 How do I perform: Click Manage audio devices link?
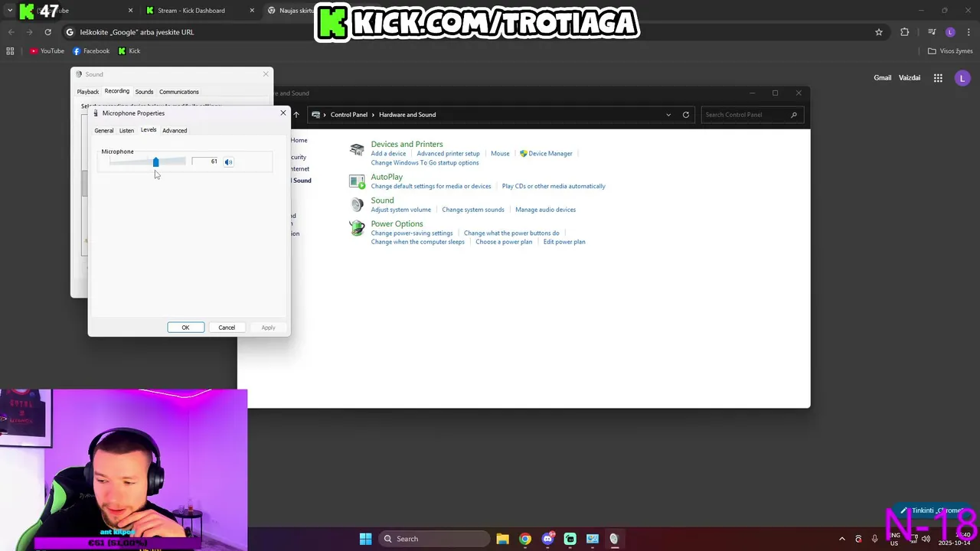click(x=545, y=210)
